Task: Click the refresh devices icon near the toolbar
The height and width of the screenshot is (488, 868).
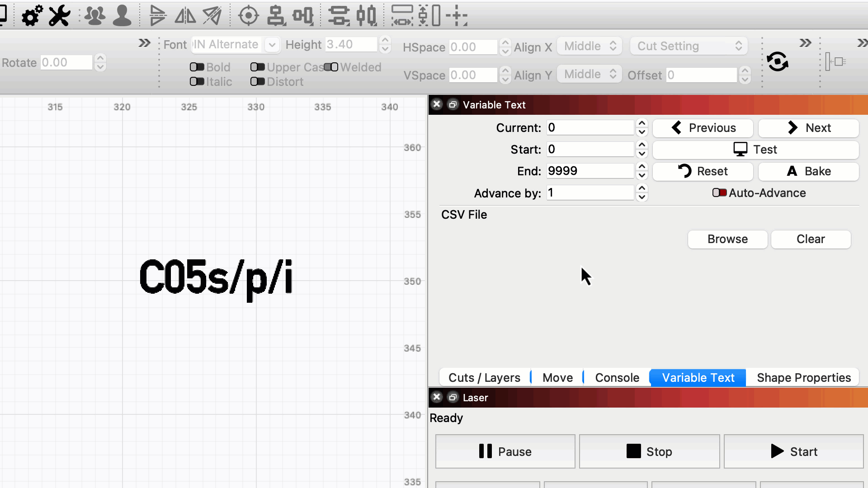Action: 778,61
